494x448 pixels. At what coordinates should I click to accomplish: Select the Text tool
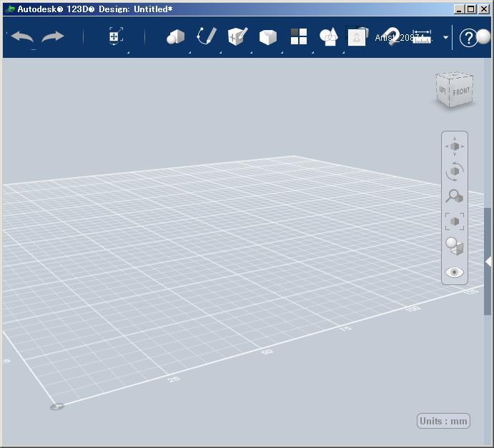tap(357, 36)
